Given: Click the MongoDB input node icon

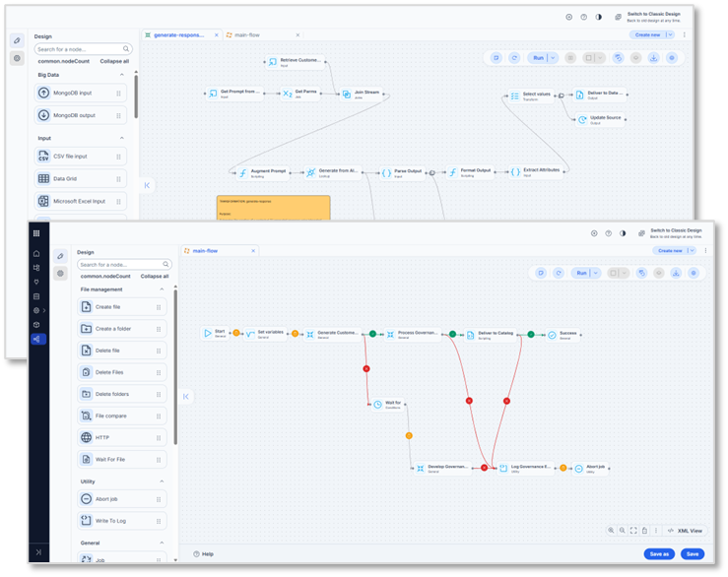Looking at the screenshot, I should (x=44, y=93).
